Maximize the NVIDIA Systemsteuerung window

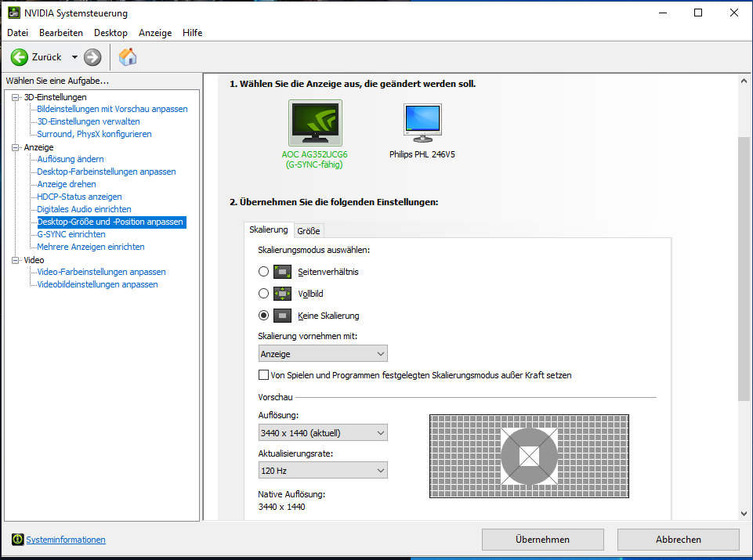(698, 13)
